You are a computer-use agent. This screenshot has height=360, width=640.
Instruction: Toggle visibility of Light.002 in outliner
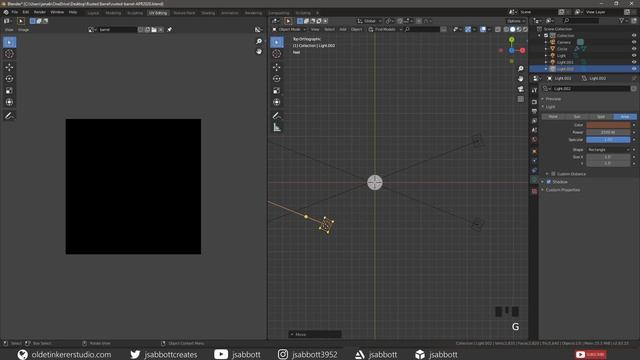tap(634, 69)
